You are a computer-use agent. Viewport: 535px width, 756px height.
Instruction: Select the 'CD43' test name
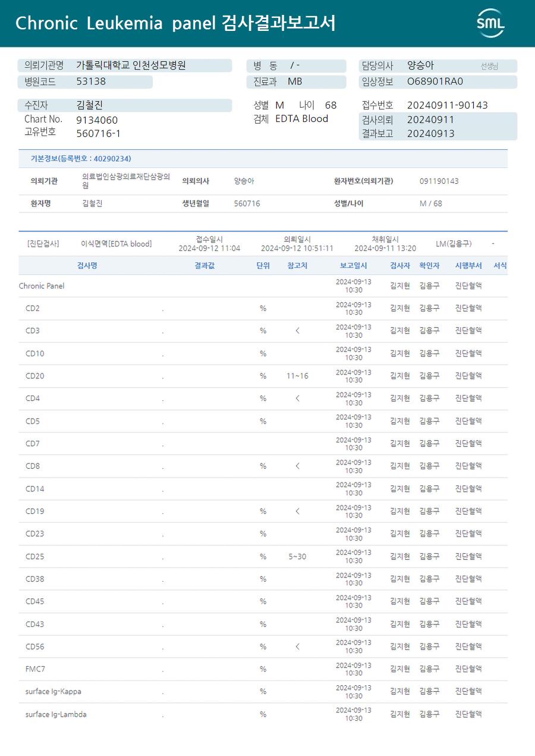[x=35, y=625]
